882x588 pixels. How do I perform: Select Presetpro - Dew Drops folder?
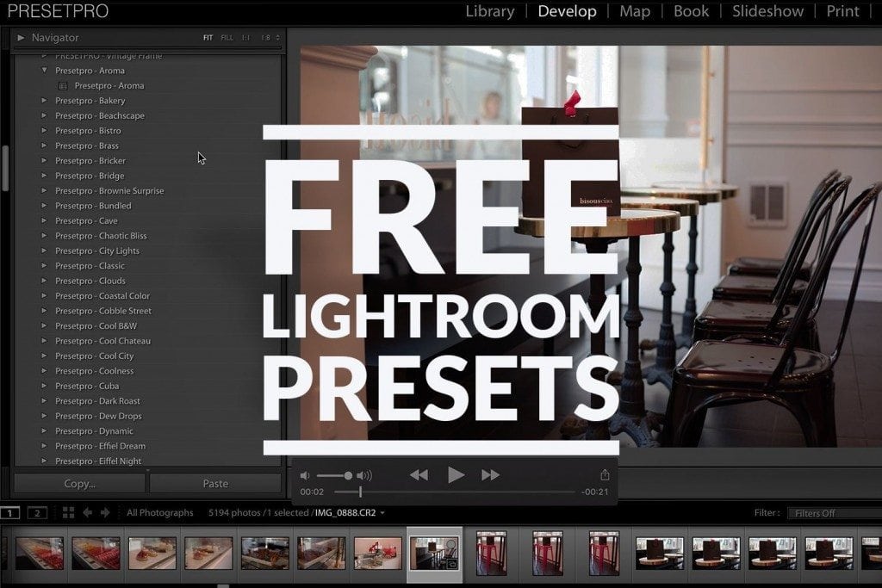pos(98,416)
